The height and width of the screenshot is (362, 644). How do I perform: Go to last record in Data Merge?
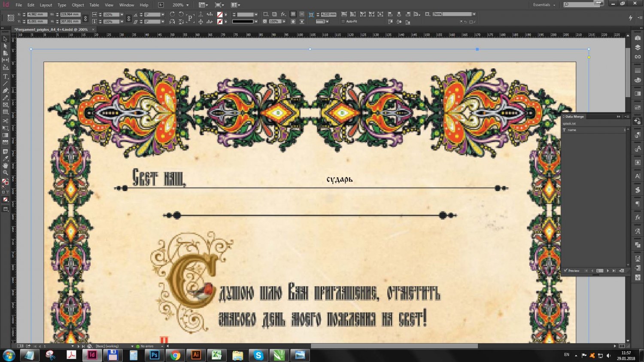pos(614,271)
